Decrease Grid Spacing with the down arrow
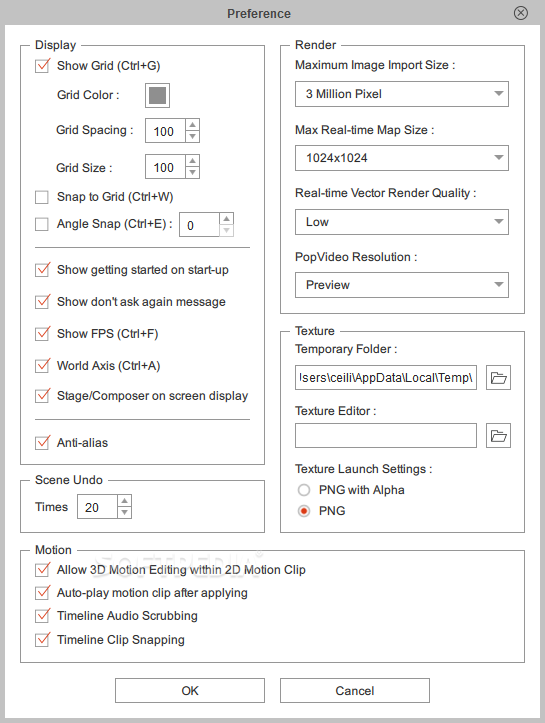This screenshot has height=723, width=545. pyautogui.click(x=193, y=136)
